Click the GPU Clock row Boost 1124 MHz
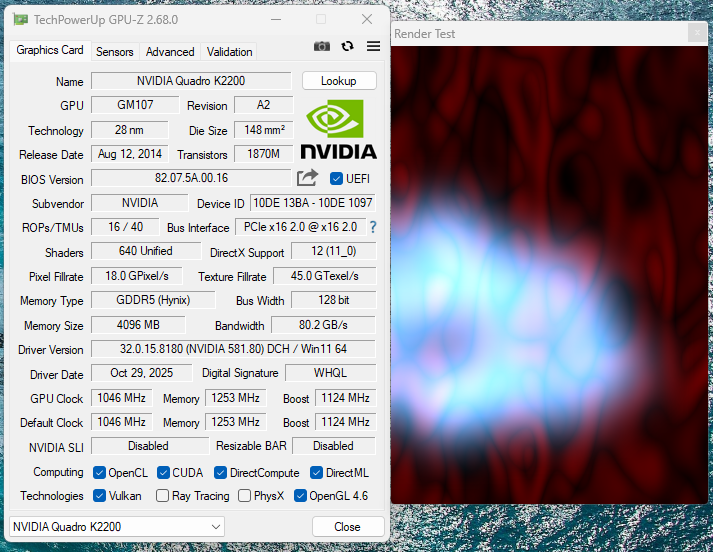 [345, 398]
